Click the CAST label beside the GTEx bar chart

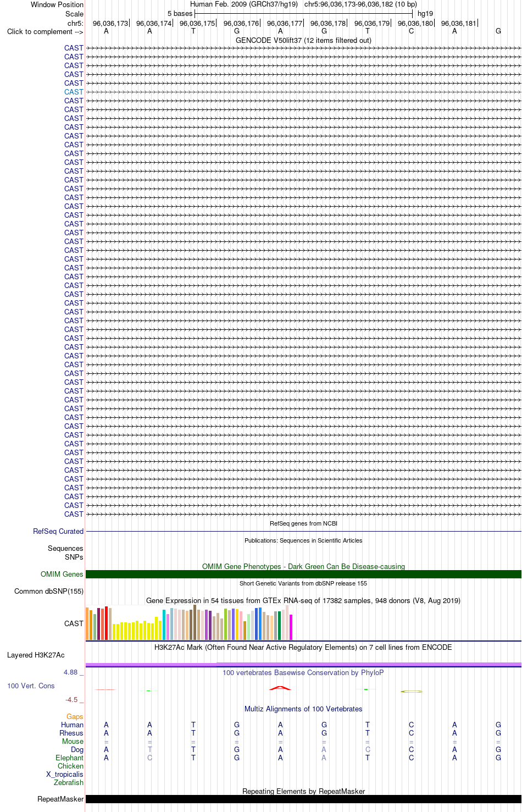74,623
